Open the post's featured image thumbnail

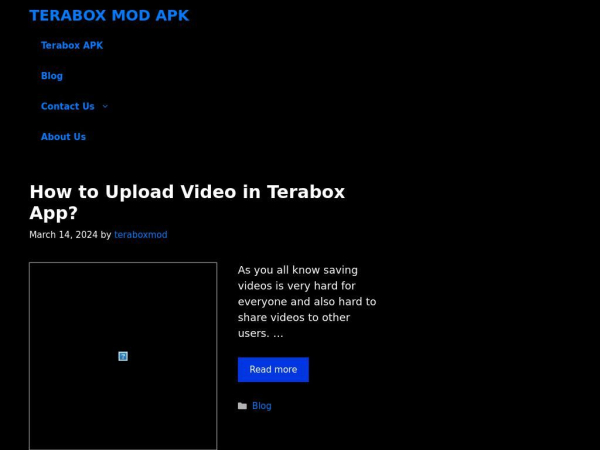click(123, 356)
